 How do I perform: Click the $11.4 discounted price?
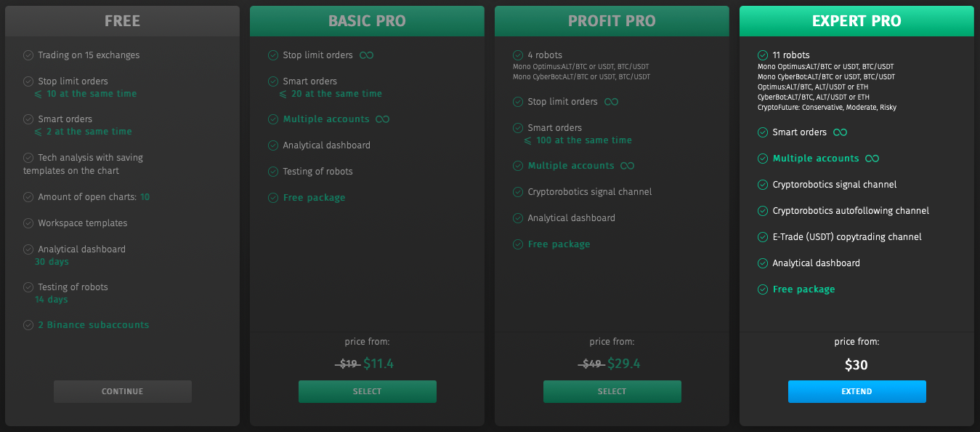point(378,364)
